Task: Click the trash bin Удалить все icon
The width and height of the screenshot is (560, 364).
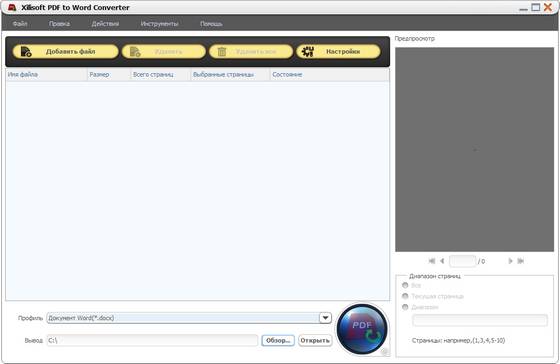Action: click(222, 51)
